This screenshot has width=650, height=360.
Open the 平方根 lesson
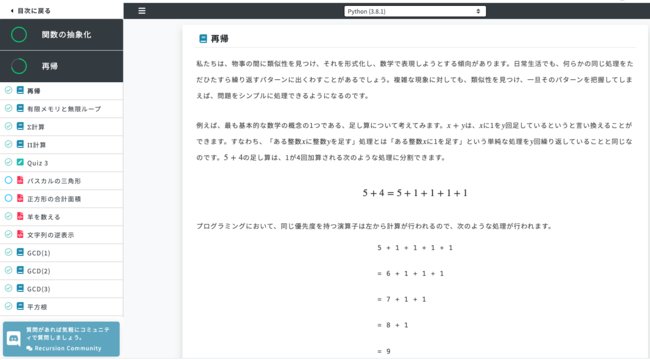click(61, 307)
